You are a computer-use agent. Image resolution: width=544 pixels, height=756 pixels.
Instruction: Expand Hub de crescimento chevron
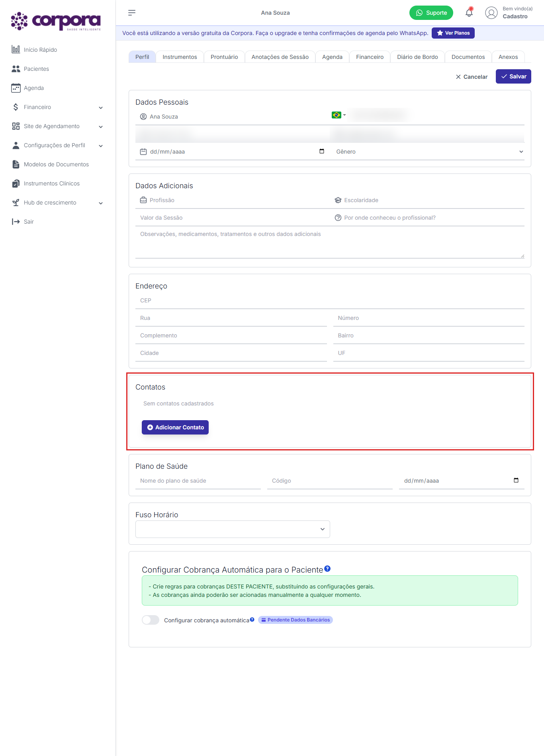click(101, 203)
